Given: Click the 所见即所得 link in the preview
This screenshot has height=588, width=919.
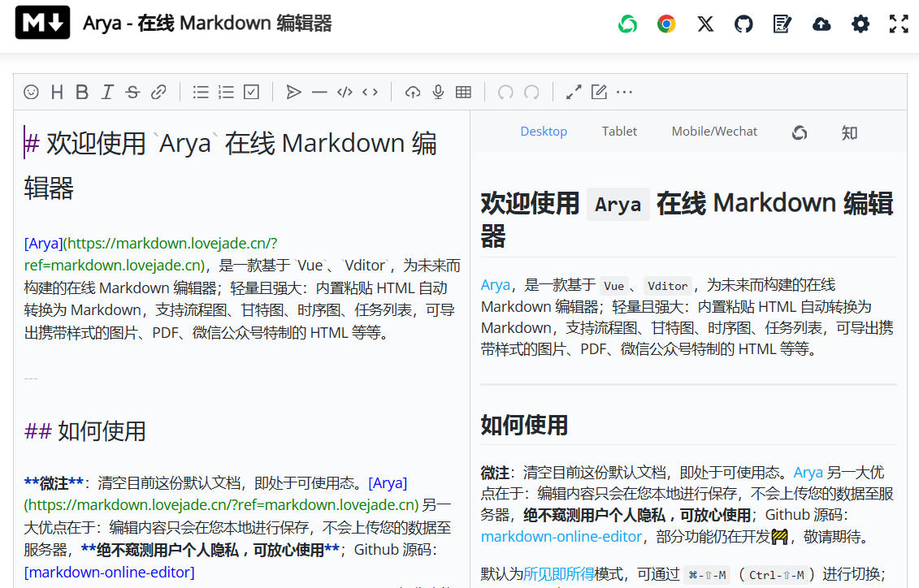Looking at the screenshot, I should 559,574.
